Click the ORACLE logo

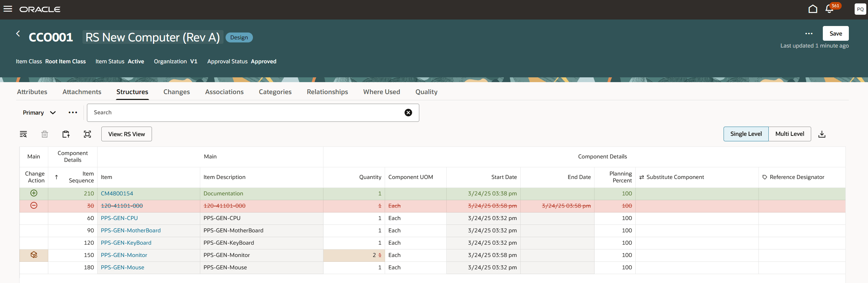pyautogui.click(x=40, y=9)
